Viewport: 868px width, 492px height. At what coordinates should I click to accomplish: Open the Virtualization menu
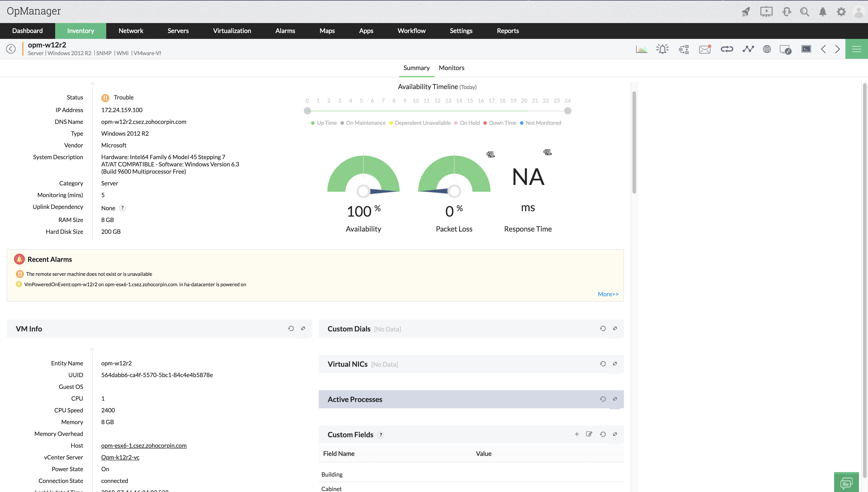point(232,31)
